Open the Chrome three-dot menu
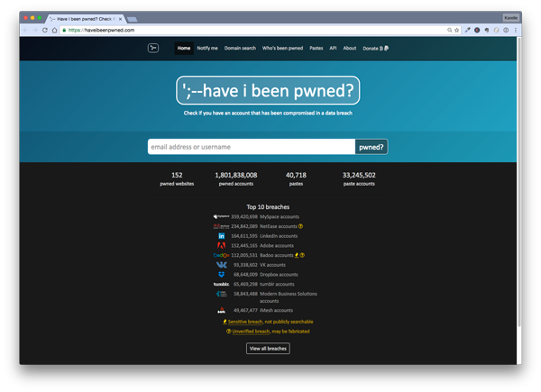Viewport: 541px width, 392px height. point(516,31)
